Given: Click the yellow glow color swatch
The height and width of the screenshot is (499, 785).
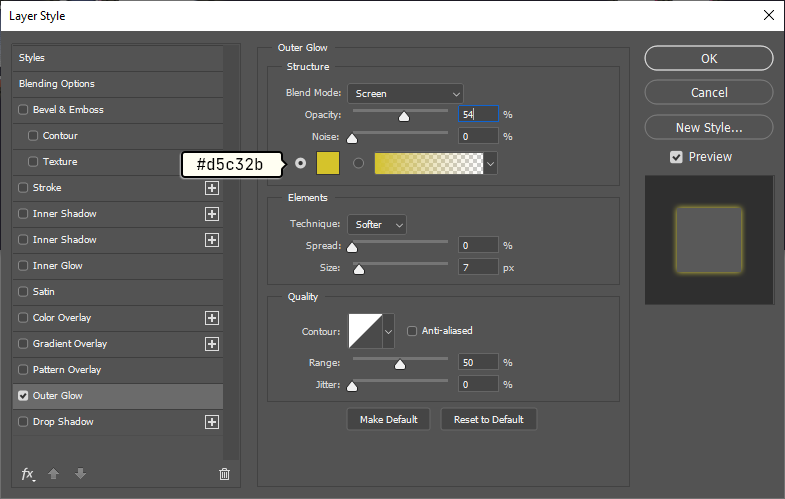Looking at the screenshot, I should coord(328,163).
